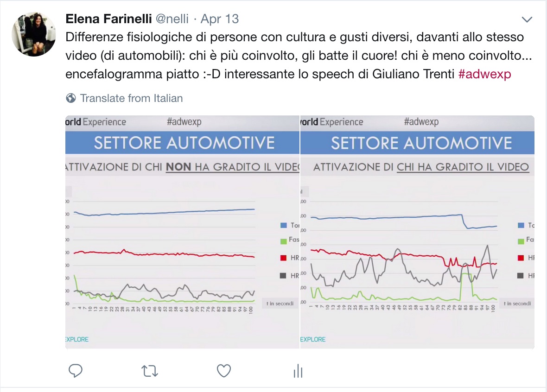
Task: Retweet using the arrows icon
Action: coord(150,371)
